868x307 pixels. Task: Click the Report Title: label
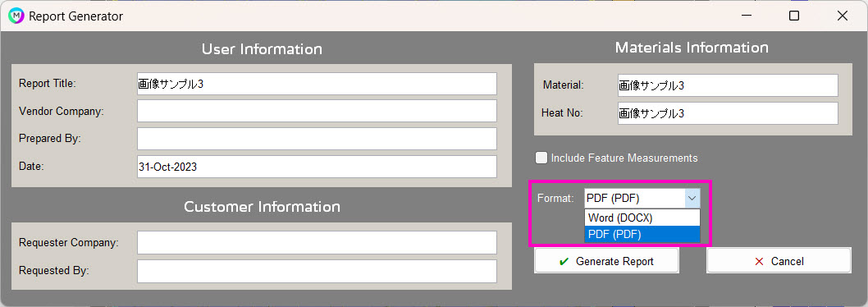click(47, 84)
